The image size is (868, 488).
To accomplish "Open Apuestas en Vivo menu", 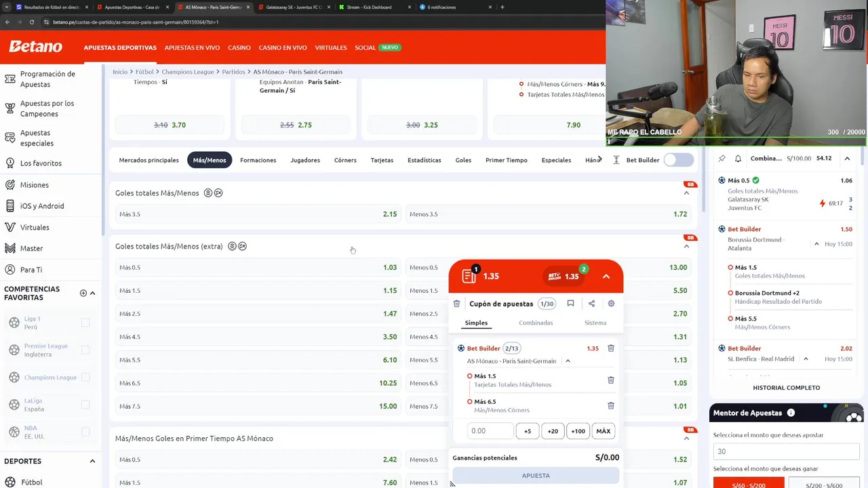I will click(192, 47).
